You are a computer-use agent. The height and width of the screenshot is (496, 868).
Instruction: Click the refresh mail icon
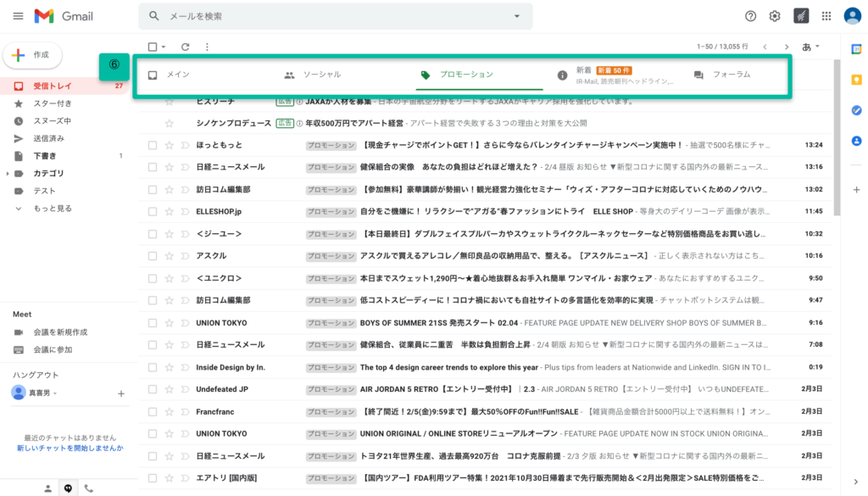[185, 47]
